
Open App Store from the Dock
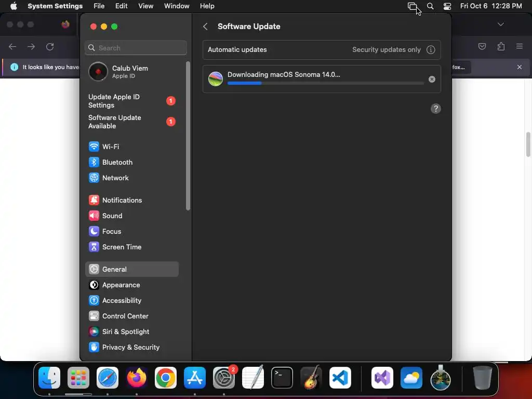coord(195,378)
